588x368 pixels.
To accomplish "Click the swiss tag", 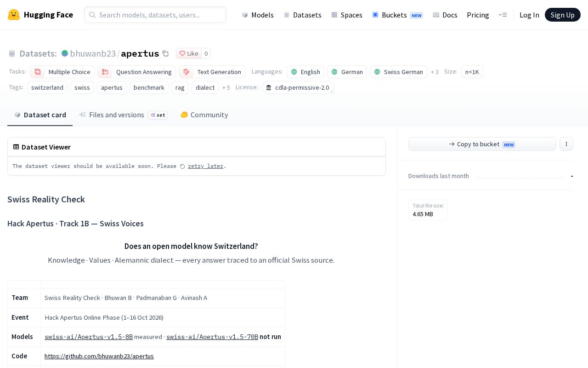I will coord(82,87).
